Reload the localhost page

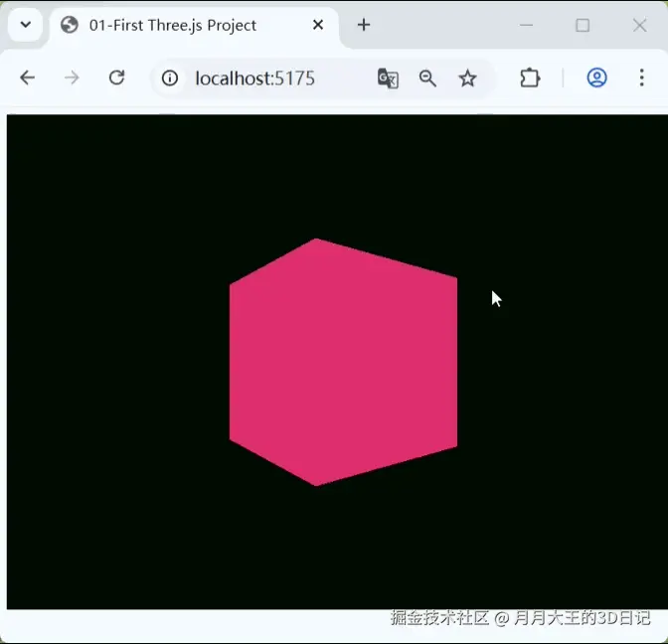coord(116,79)
